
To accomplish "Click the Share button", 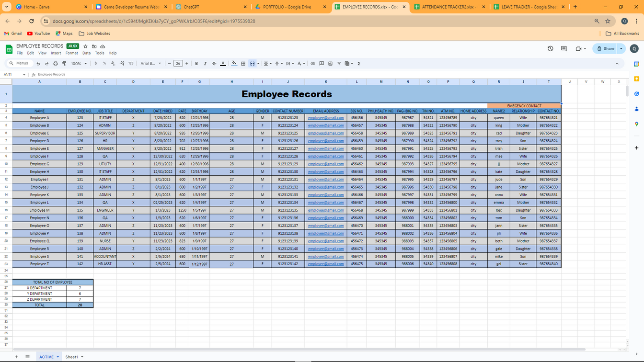I will (605, 49).
